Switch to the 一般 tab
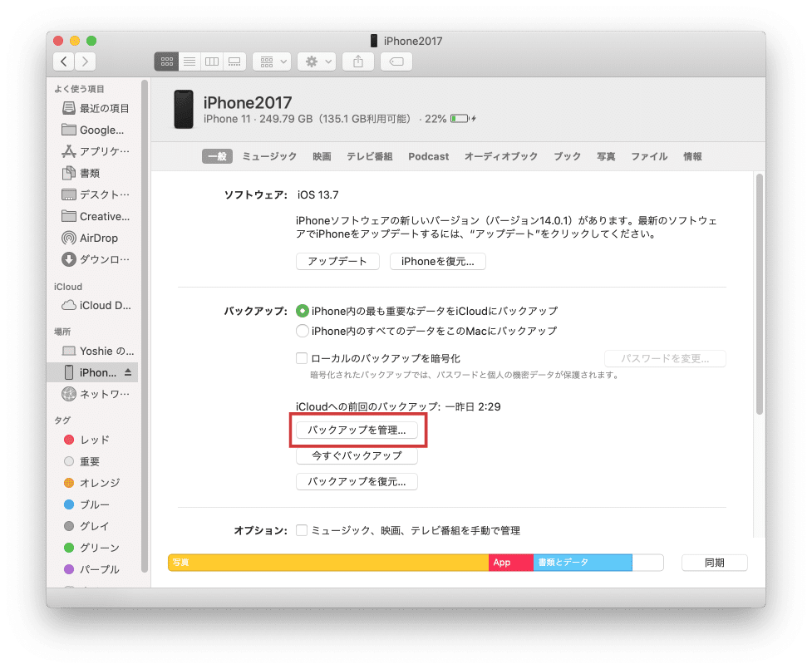Image resolution: width=812 pixels, height=669 pixels. pyautogui.click(x=217, y=156)
